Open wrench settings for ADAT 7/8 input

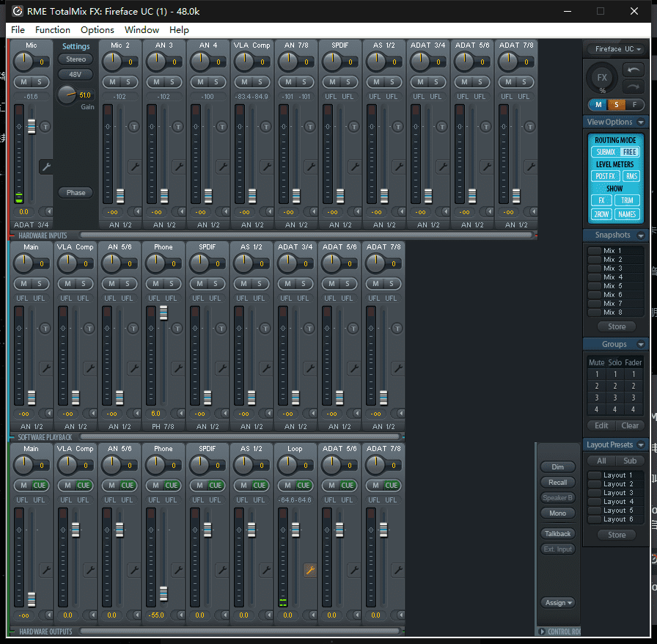click(x=530, y=167)
